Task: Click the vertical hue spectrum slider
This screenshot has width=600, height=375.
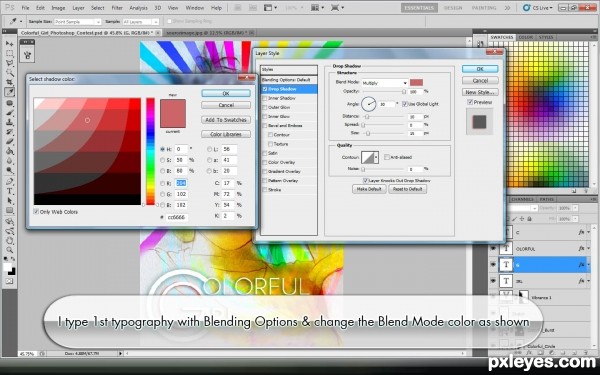Action: pyautogui.click(x=150, y=151)
